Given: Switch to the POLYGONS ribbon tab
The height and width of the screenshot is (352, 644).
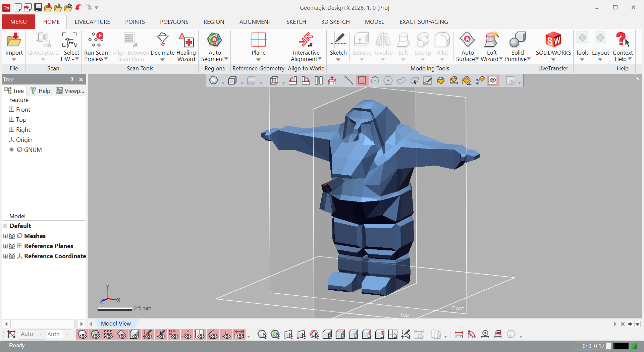Looking at the screenshot, I should click(x=174, y=22).
